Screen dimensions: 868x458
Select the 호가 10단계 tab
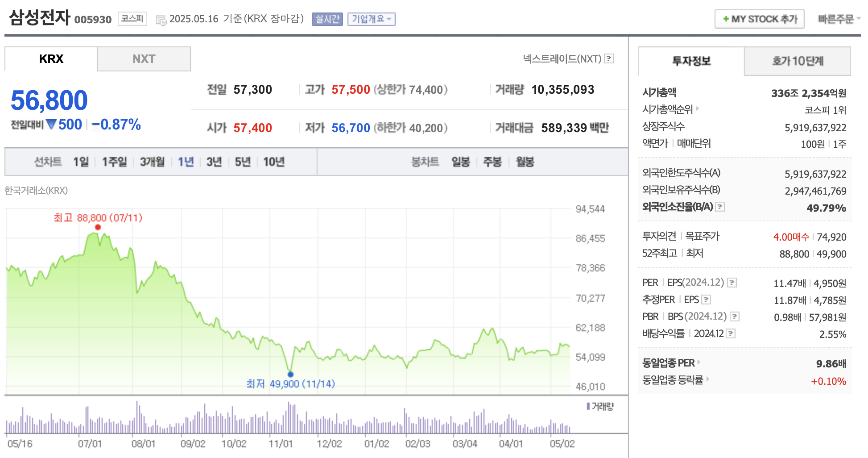798,61
